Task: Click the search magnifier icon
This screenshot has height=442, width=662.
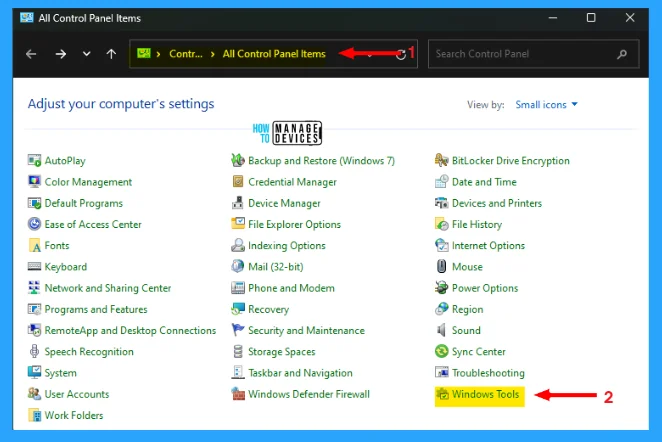Action: point(621,54)
